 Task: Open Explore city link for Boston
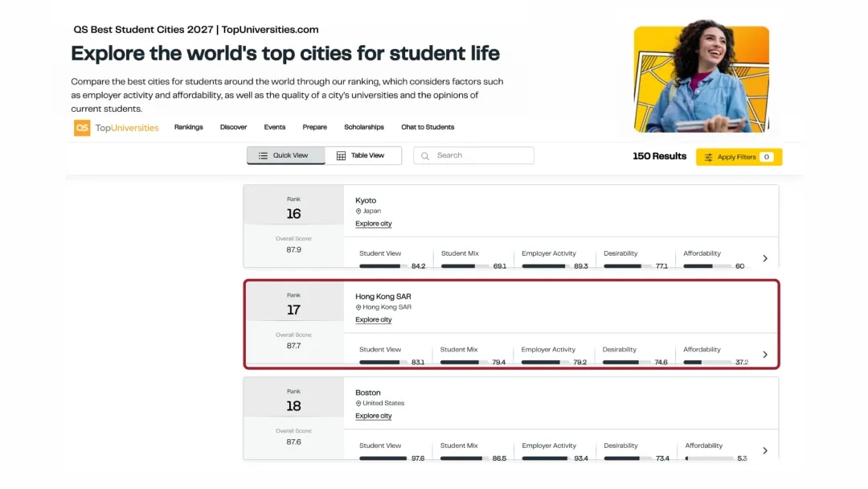pyautogui.click(x=374, y=416)
